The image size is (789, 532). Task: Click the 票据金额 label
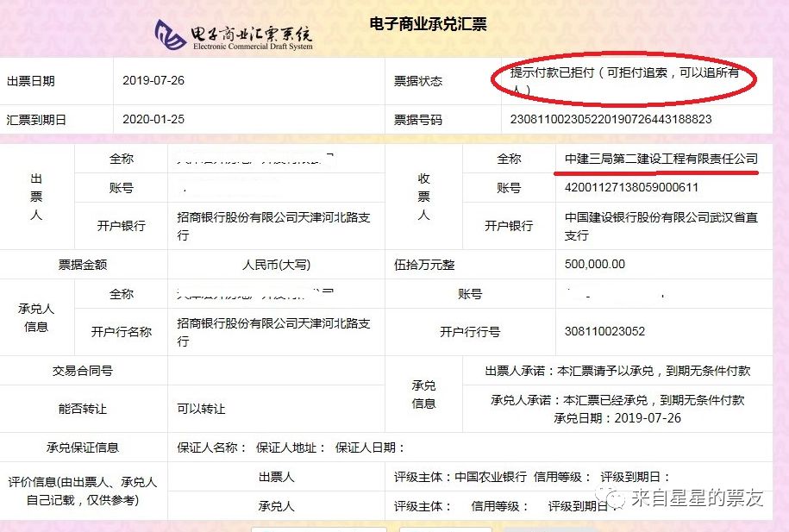pos(83,265)
